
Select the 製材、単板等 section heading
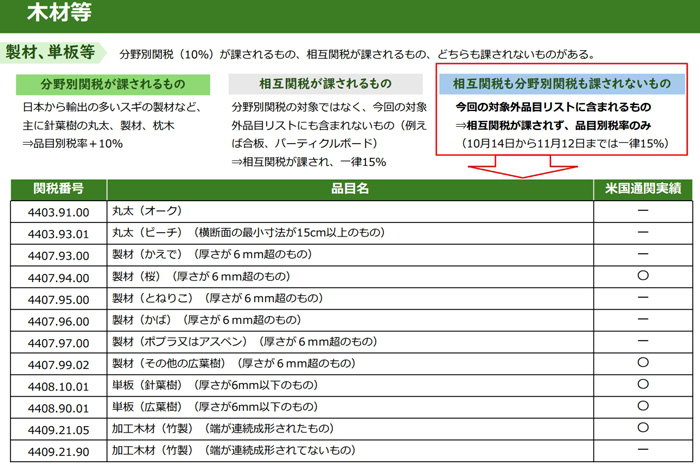(50, 52)
